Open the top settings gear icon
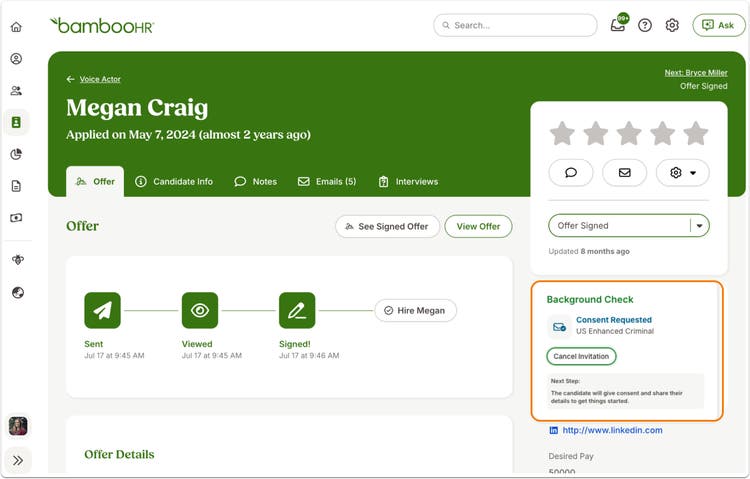Image resolution: width=750 pixels, height=479 pixels. tap(672, 25)
